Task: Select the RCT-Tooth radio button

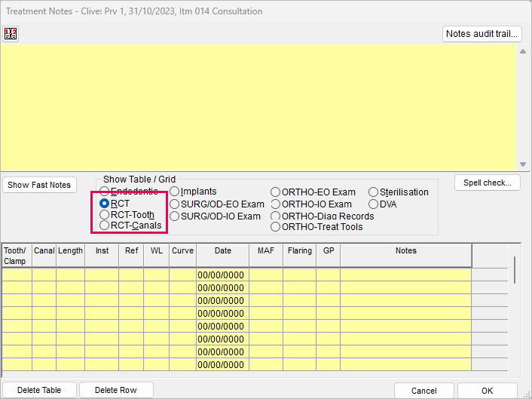Action: (x=127, y=215)
